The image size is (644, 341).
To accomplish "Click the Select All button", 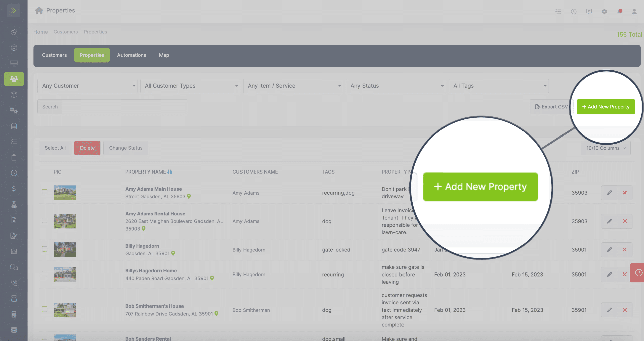I will pyautogui.click(x=55, y=148).
